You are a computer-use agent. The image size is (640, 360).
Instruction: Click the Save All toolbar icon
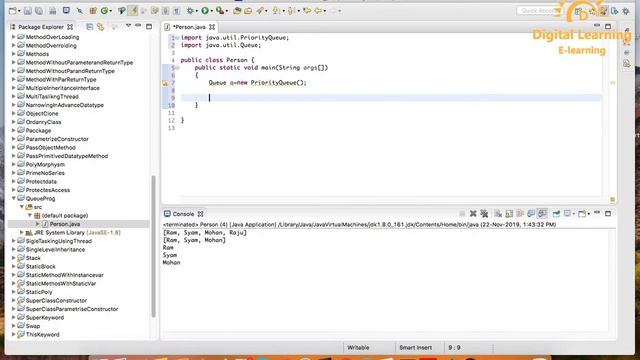coord(39,11)
